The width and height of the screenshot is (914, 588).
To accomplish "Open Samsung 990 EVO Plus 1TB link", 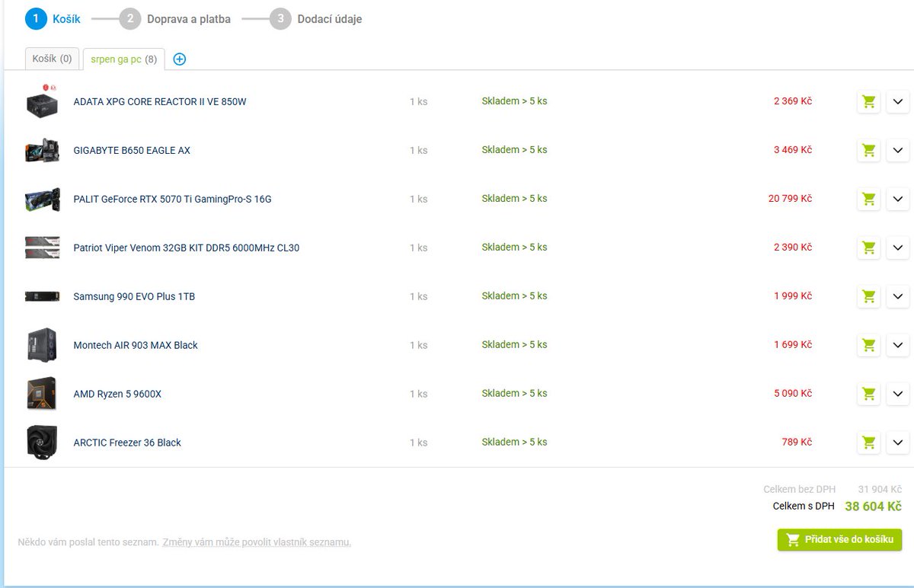I will 134,296.
